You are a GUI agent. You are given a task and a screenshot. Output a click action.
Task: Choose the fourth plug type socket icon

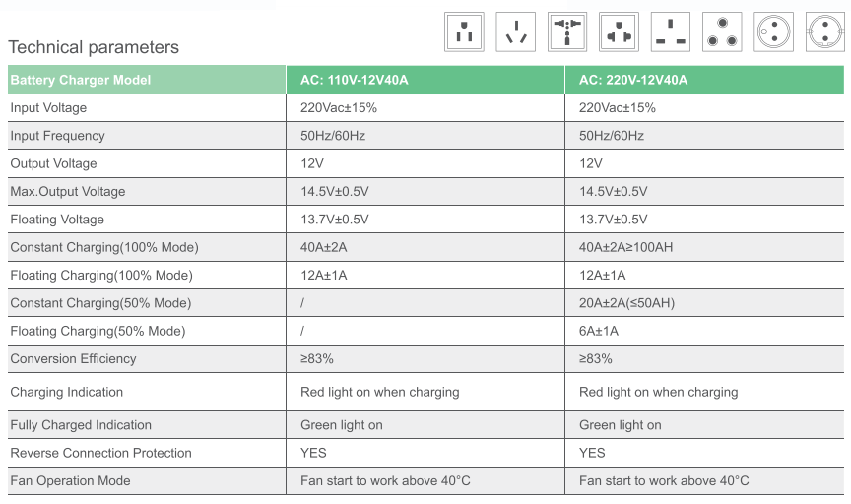619,32
